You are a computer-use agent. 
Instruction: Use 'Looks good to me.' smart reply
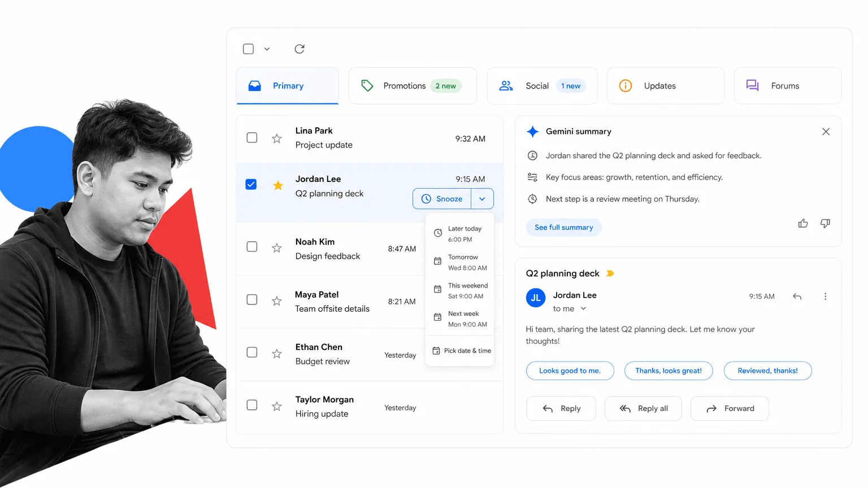[570, 371]
